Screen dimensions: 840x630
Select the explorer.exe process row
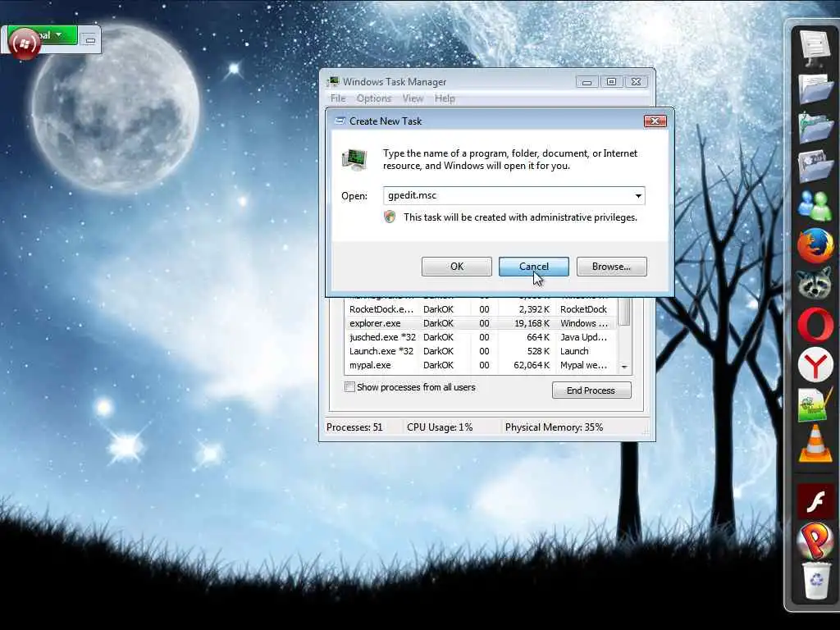tap(481, 323)
